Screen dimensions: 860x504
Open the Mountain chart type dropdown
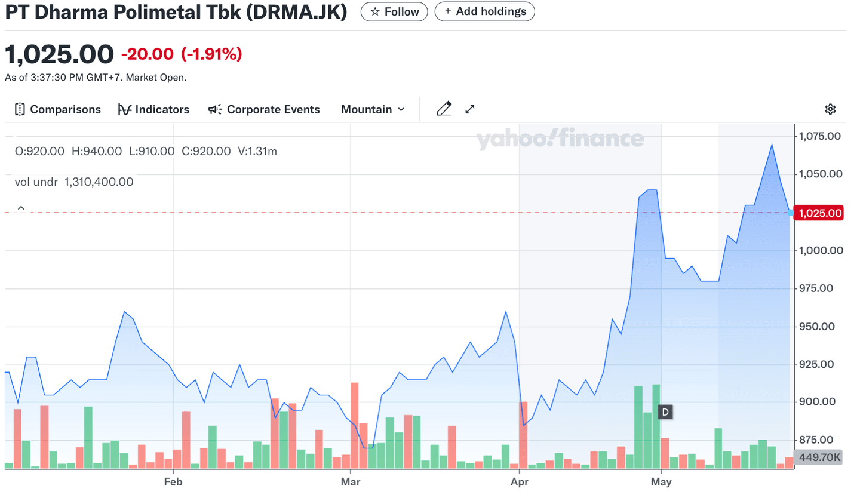371,109
